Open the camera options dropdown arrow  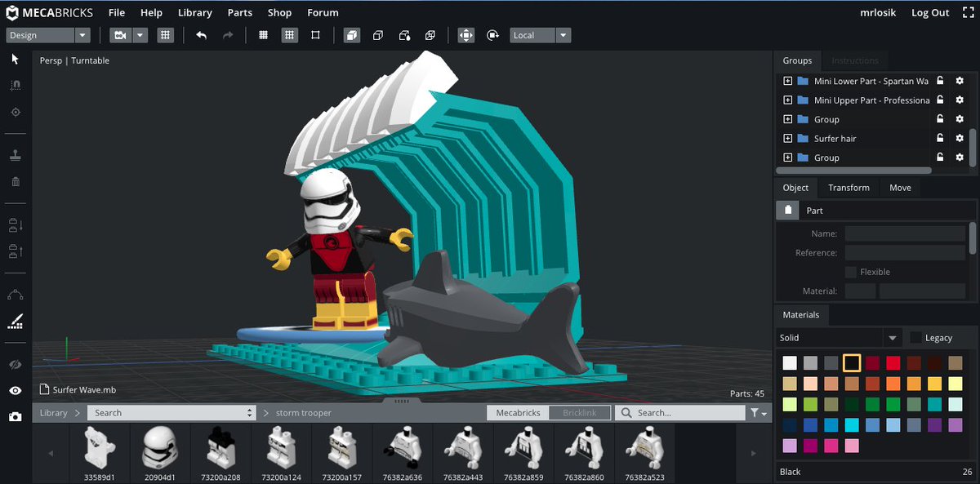click(x=140, y=35)
